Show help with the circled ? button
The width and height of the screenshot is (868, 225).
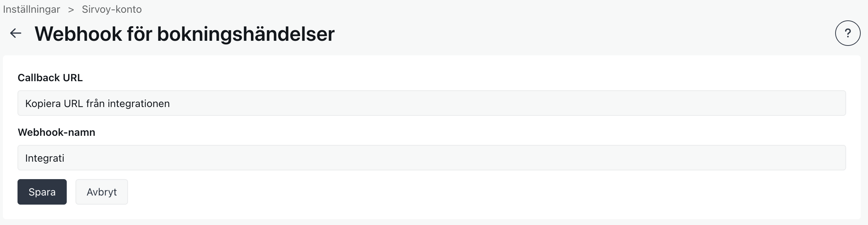[848, 33]
